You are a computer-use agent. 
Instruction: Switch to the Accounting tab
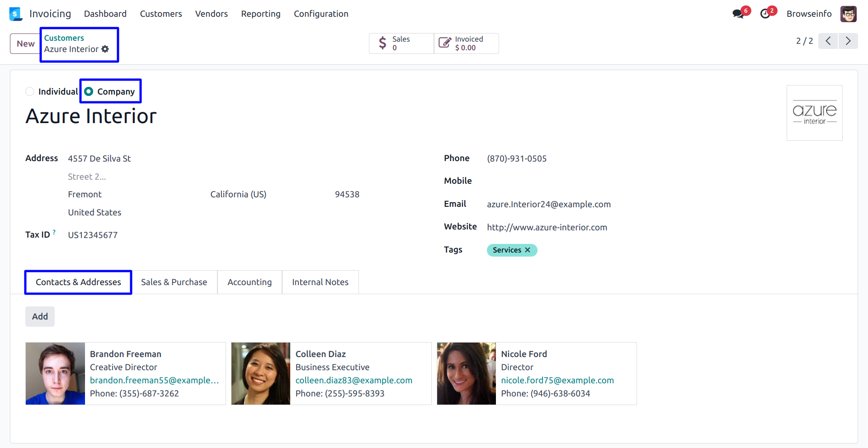[250, 282]
